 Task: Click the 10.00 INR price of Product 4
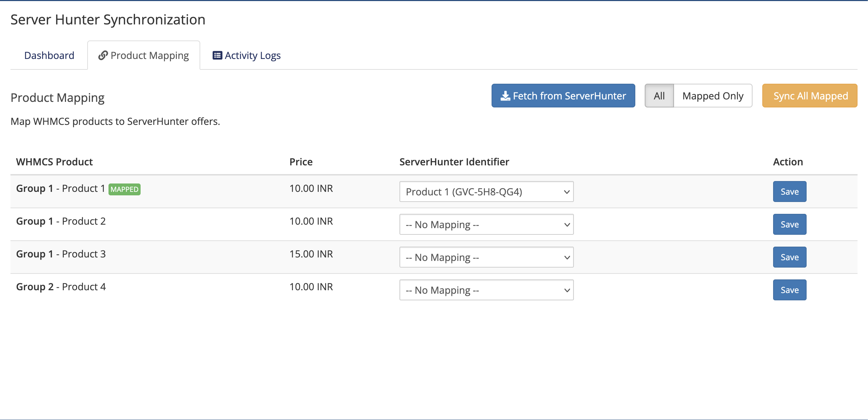point(311,287)
